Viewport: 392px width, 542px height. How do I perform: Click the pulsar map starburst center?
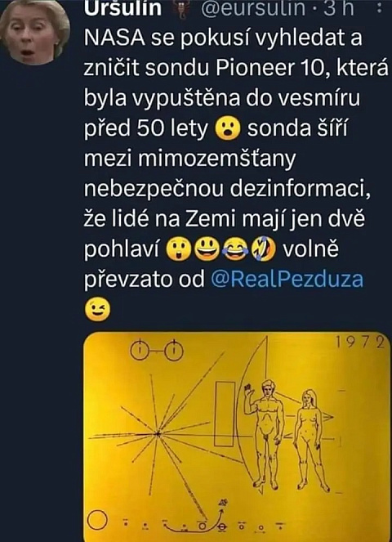point(158,432)
